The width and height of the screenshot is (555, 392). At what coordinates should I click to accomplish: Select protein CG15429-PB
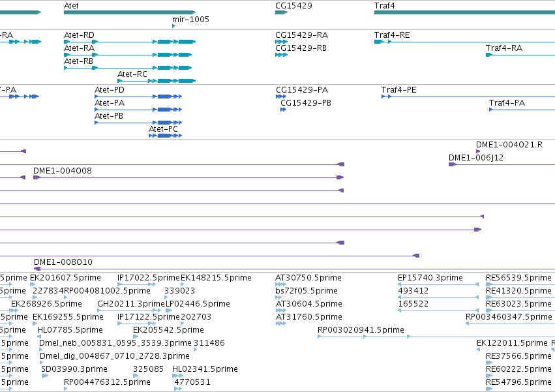pyautogui.click(x=283, y=110)
